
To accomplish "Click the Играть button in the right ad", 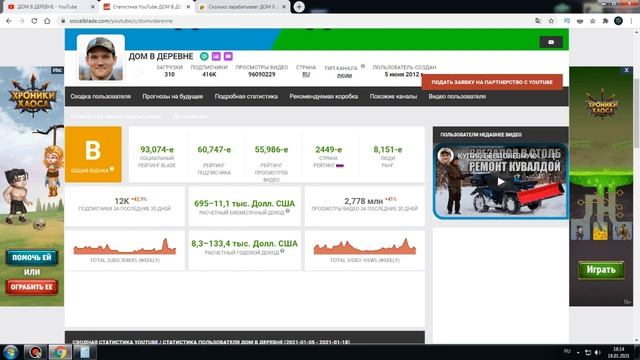I will pos(601,270).
